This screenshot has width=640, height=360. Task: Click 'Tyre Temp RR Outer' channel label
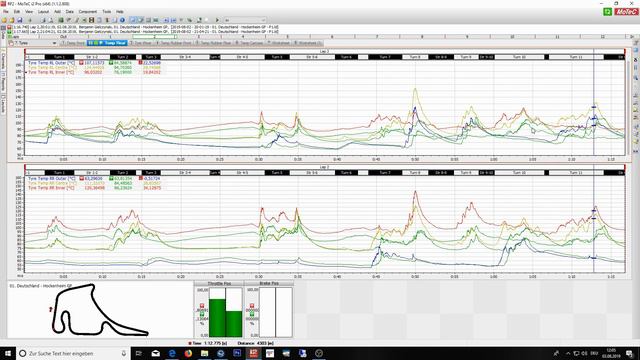coord(51,178)
